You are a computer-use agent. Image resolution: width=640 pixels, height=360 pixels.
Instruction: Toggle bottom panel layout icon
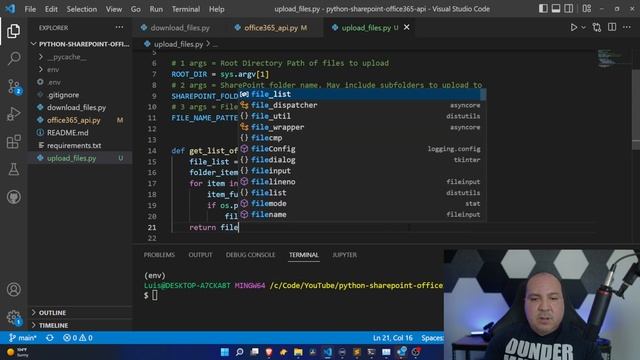pos(556,9)
